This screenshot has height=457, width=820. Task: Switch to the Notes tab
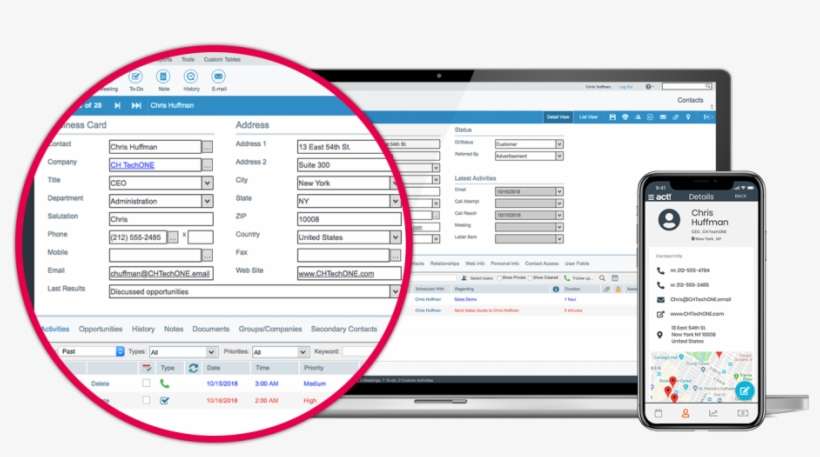point(174,329)
